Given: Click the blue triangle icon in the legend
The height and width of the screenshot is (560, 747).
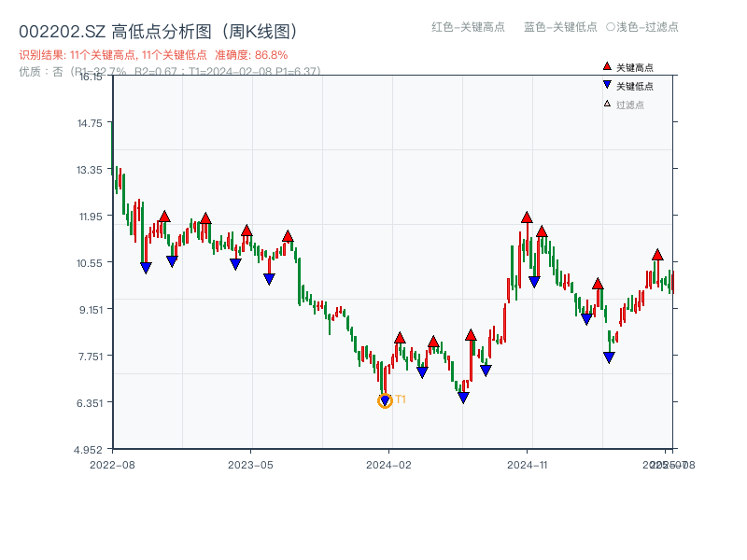Looking at the screenshot, I should (x=607, y=85).
